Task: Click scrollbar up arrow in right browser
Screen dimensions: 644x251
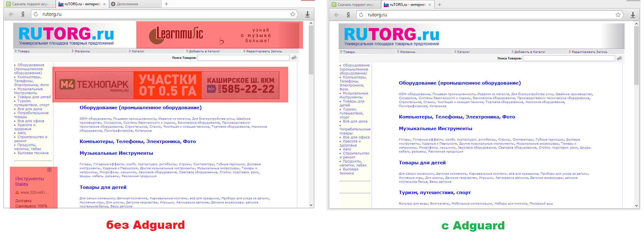Action: 636,24
